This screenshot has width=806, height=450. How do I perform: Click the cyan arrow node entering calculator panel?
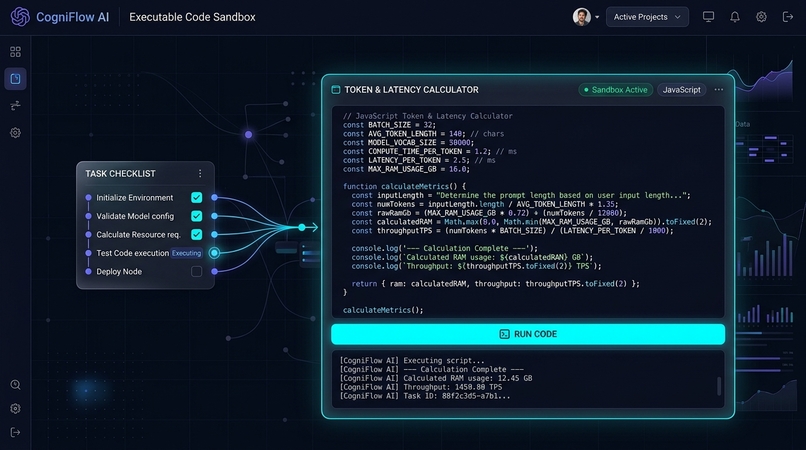click(302, 227)
